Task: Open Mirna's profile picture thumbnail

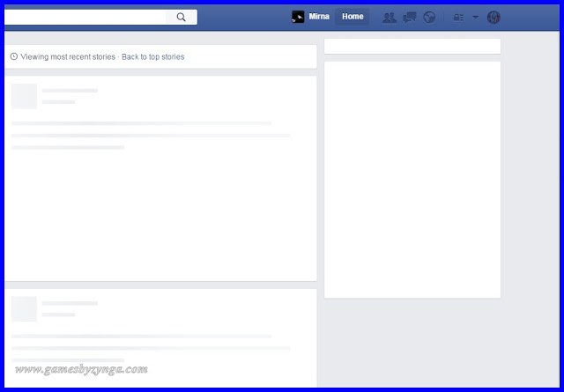Action: pyautogui.click(x=298, y=17)
